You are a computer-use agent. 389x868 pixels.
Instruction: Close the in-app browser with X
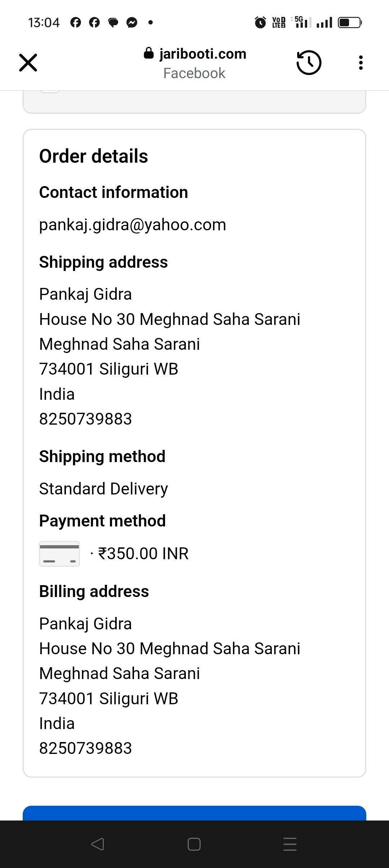coord(28,63)
